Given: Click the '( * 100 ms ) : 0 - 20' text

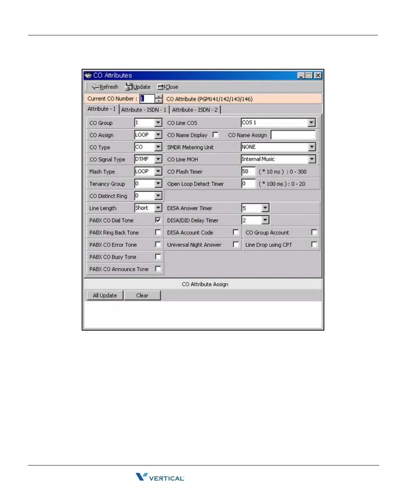Looking at the screenshot, I should (x=282, y=184).
